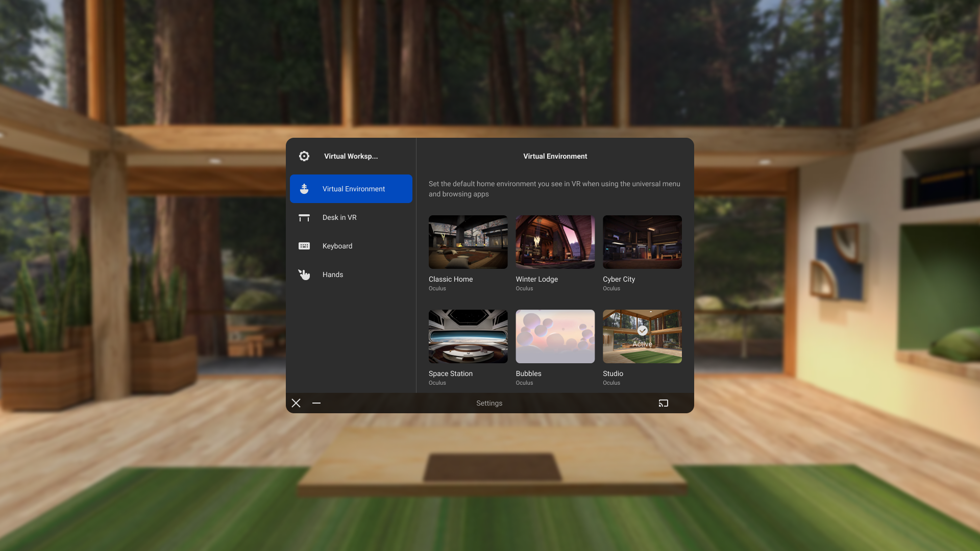Click the Desk in VR desk icon

304,217
